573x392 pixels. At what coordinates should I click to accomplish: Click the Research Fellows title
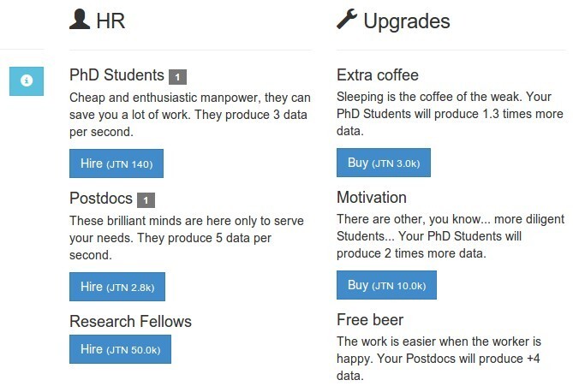point(130,322)
